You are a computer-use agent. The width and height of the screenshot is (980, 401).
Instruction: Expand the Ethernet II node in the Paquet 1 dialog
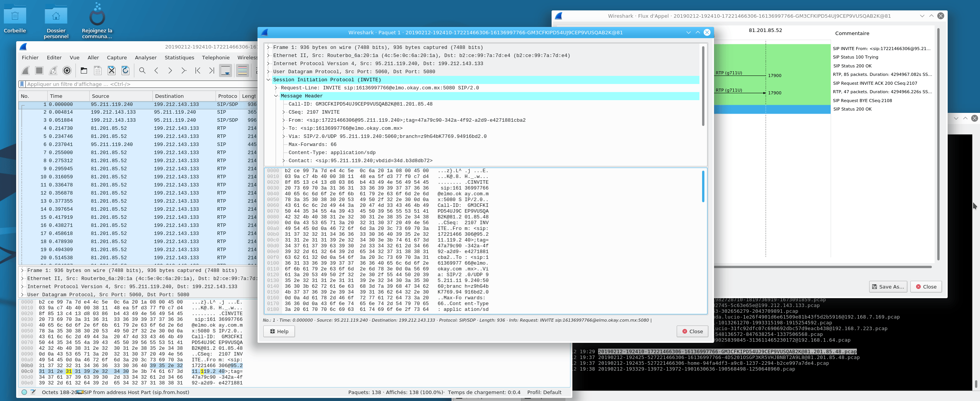[268, 55]
